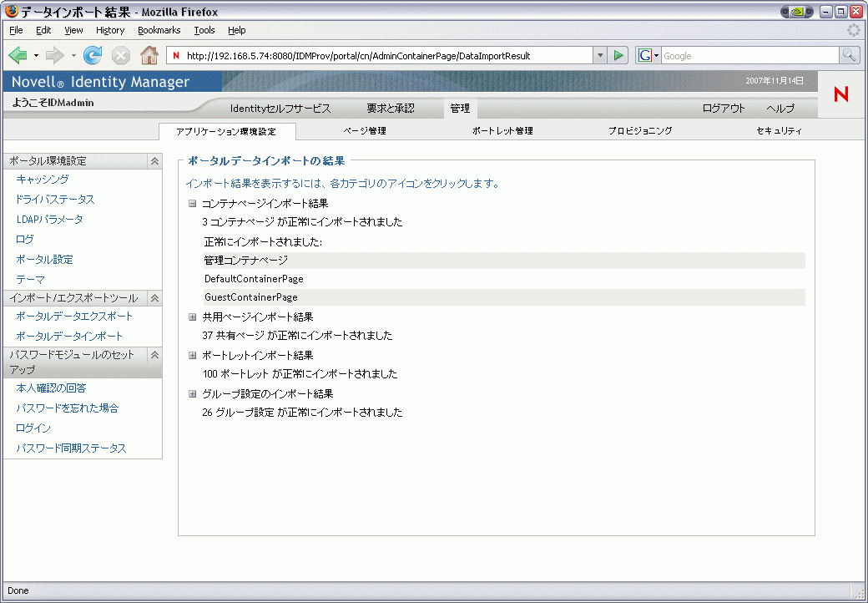Open the search engine selector dropdown arrow
The width and height of the screenshot is (868, 603).
point(657,56)
